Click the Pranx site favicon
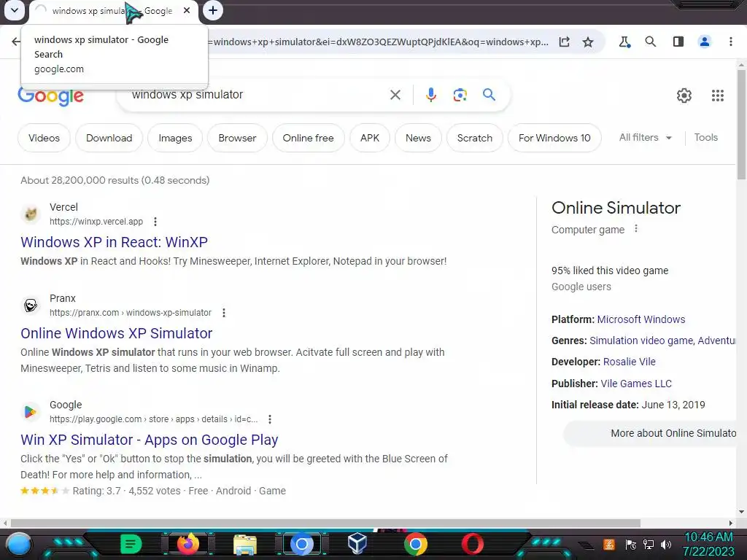 click(x=31, y=306)
